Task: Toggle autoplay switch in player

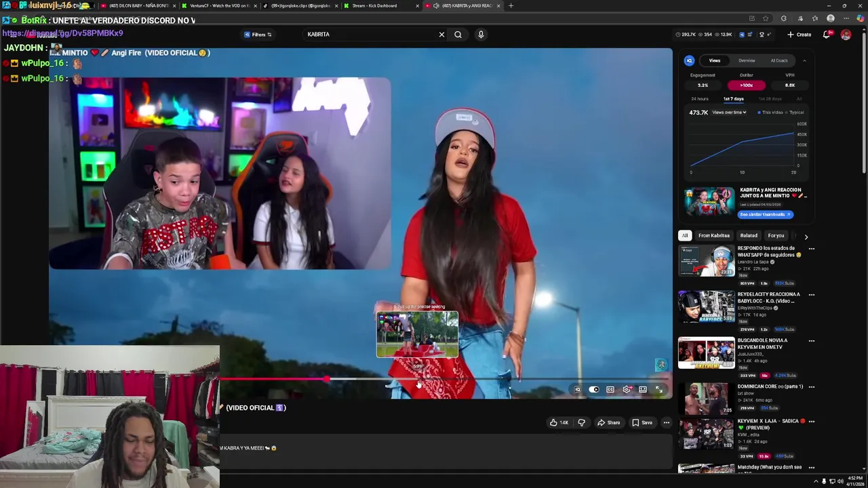Action: (594, 390)
